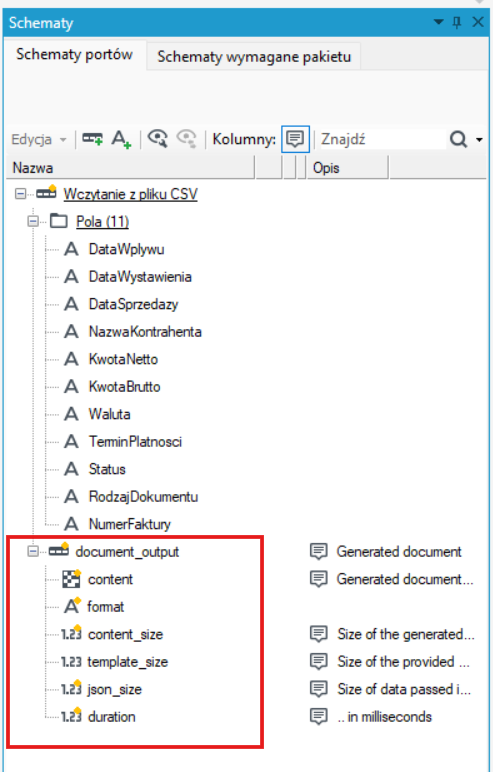
Task: Click the comment icon in duration row
Action: [x=319, y=717]
